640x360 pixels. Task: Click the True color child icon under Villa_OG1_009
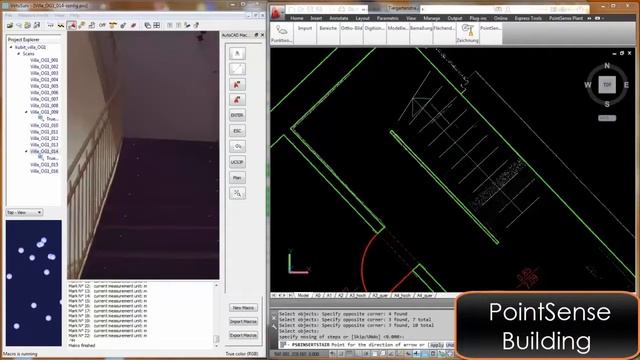[x=41, y=118]
